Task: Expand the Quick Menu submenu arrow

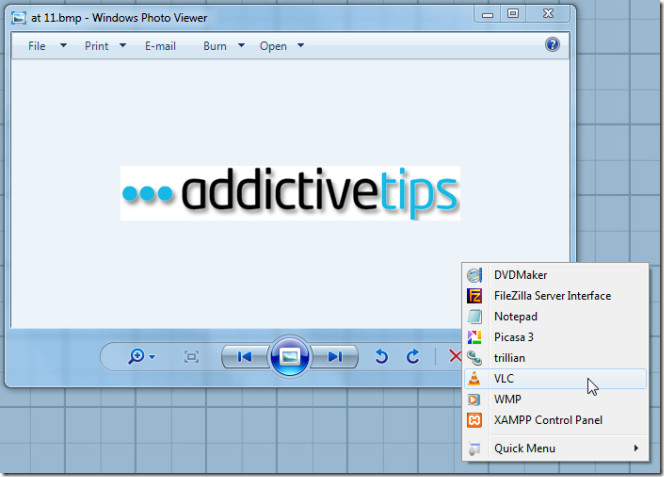Action: click(636, 448)
